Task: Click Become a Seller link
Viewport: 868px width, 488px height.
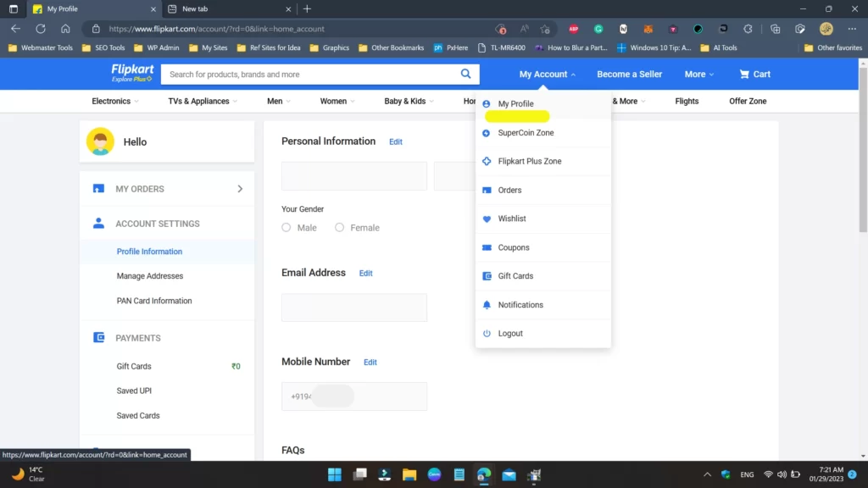Action: click(630, 75)
